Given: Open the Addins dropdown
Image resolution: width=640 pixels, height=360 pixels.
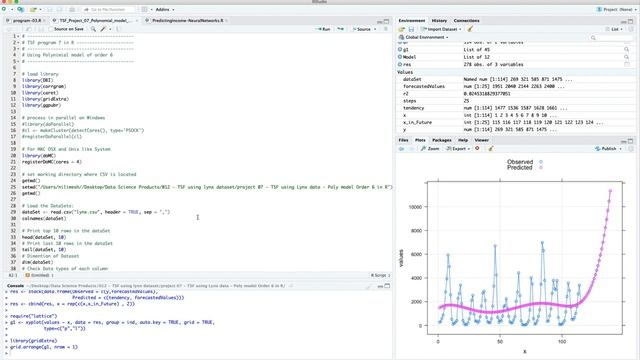Looking at the screenshot, I should [164, 9].
